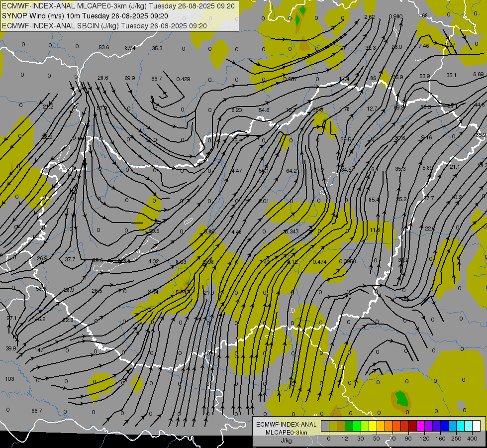Click the legend tick label "50"
The height and width of the screenshot is (448, 487).
[377, 439]
